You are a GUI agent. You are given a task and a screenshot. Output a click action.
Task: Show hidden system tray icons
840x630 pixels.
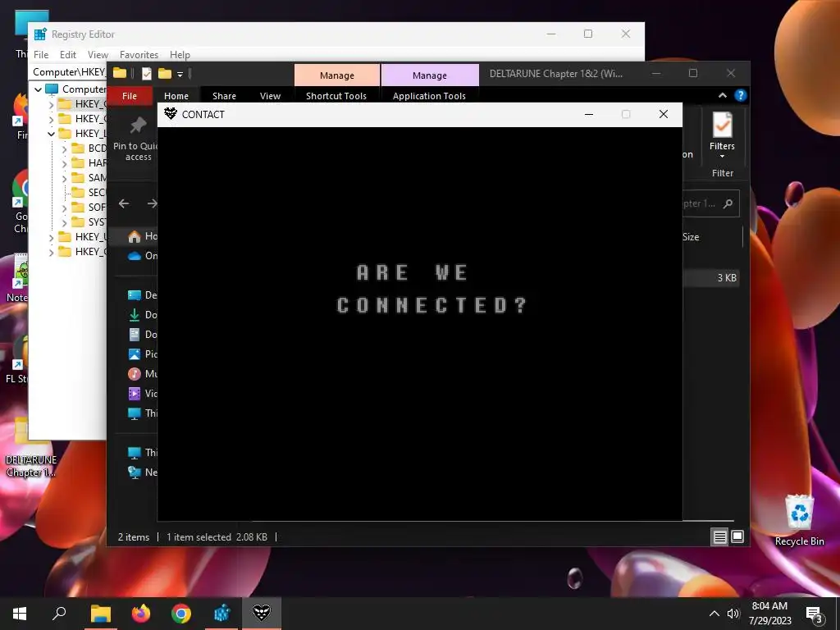point(714,614)
